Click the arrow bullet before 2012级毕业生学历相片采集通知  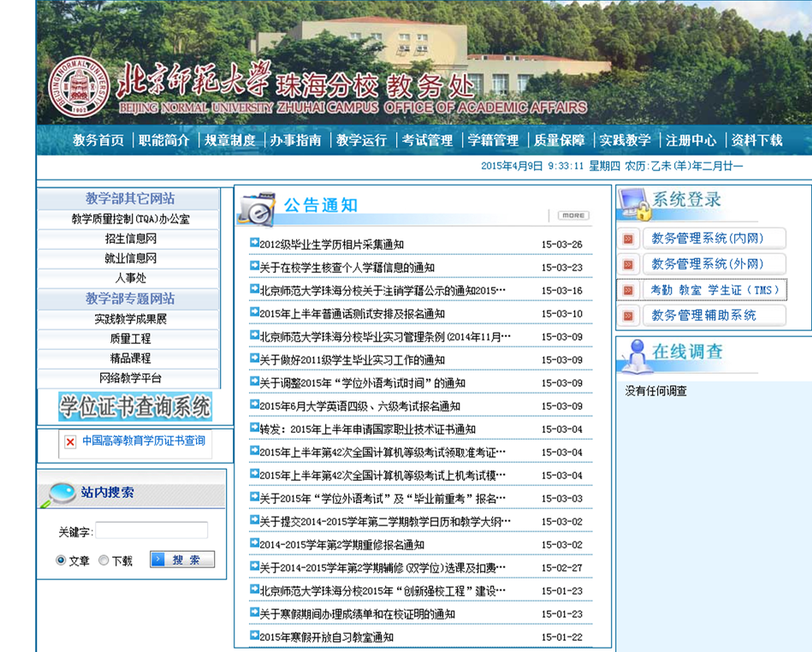click(254, 242)
